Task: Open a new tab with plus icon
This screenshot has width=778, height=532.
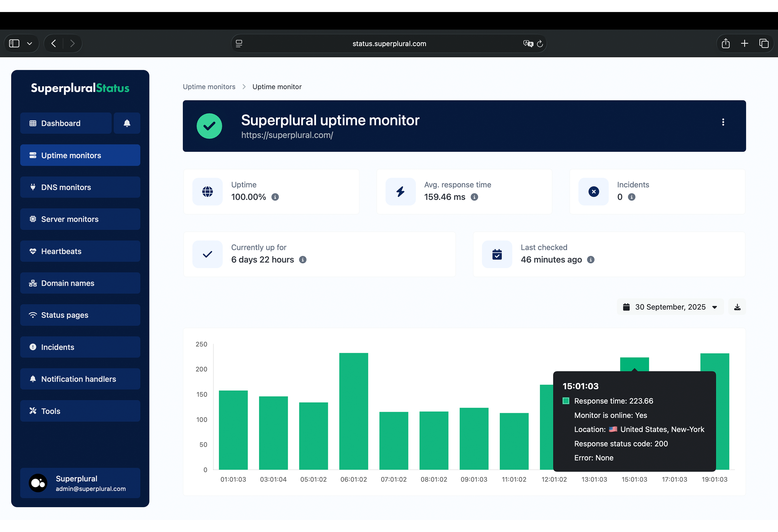Action: (x=745, y=44)
